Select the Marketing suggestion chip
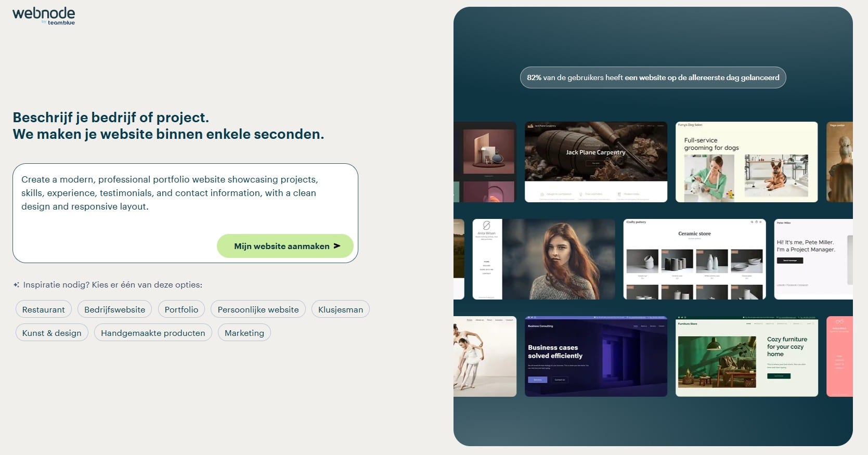 click(244, 333)
